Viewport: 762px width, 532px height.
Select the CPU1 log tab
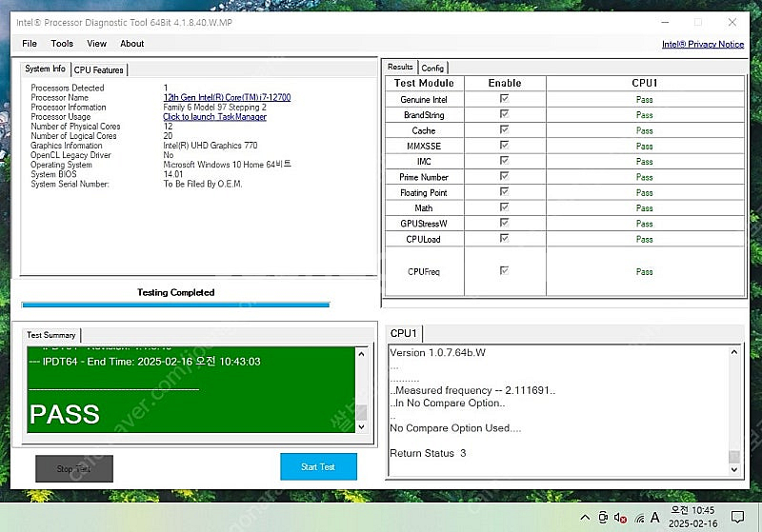[404, 333]
